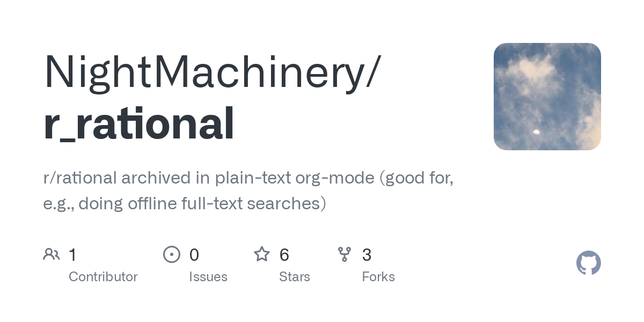Click the stars count "6"
Viewport: 644px width, 322px height.
click(x=284, y=255)
